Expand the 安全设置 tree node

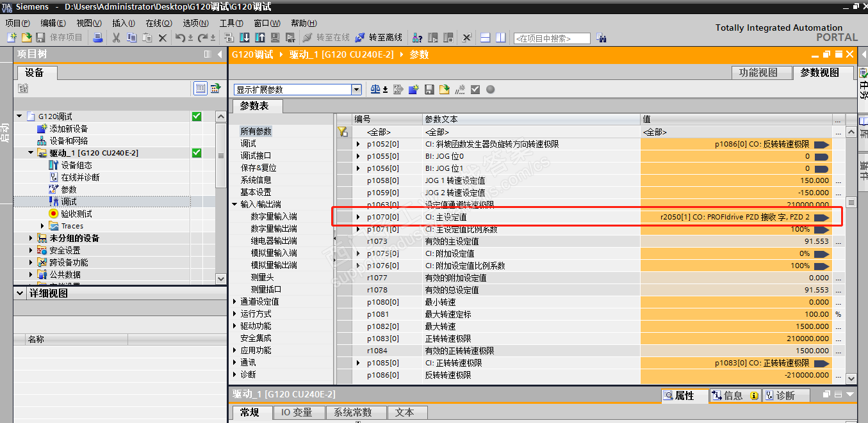click(31, 250)
